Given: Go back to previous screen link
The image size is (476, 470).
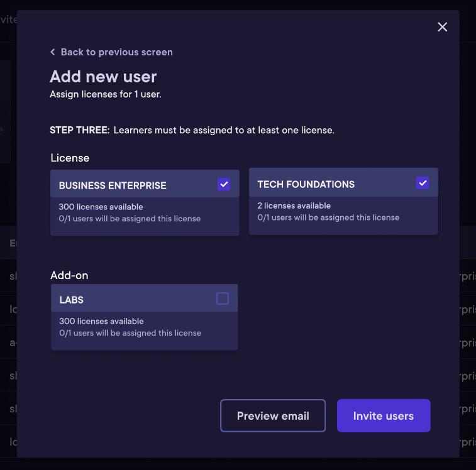Looking at the screenshot, I should click(111, 52).
